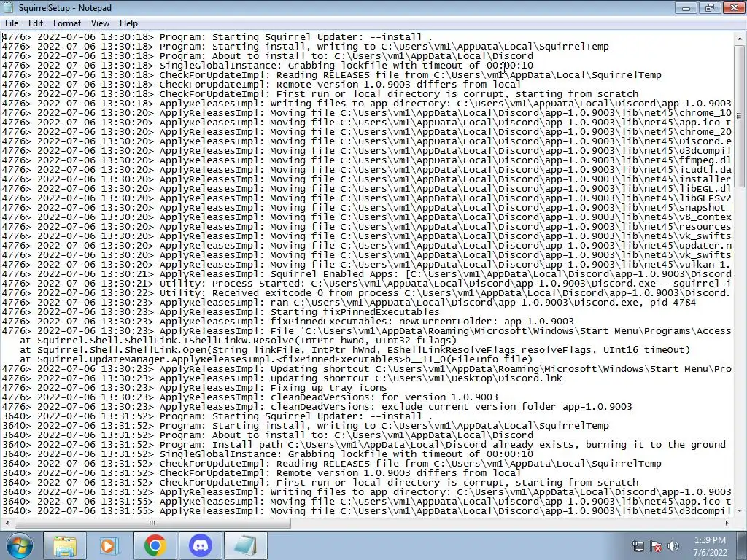Screen dimensions: 747x560
Task: Click 'exclude current version folder' text
Action: [469, 407]
